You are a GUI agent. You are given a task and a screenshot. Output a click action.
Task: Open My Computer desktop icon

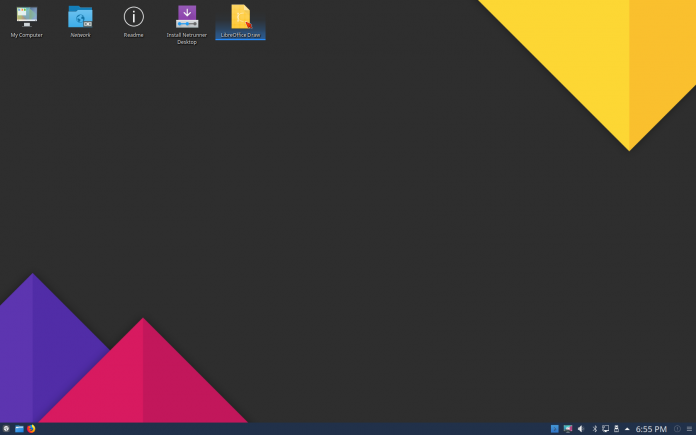click(27, 17)
